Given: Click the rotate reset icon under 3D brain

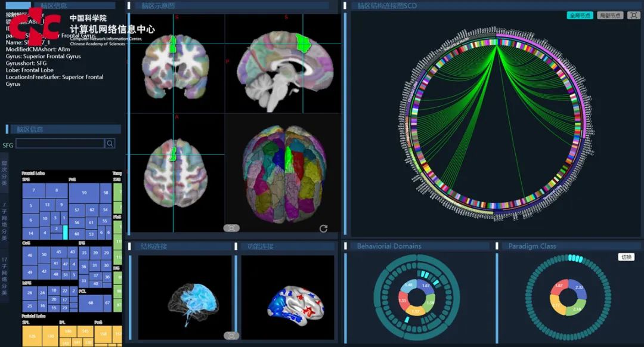Looking at the screenshot, I should tap(323, 229).
